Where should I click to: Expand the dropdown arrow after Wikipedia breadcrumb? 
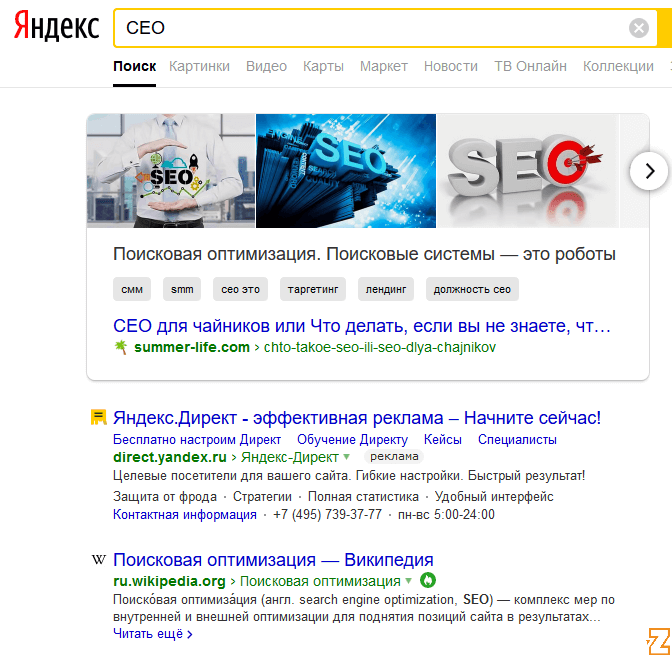click(408, 581)
